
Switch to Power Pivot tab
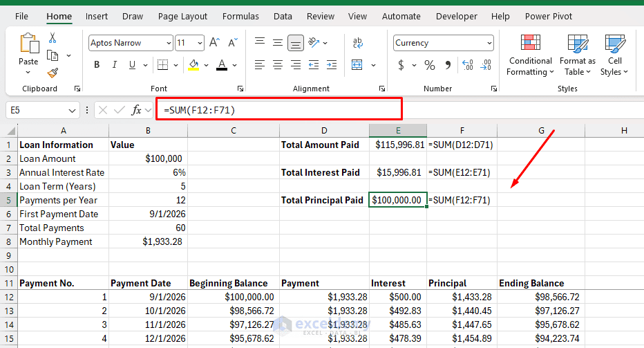[x=549, y=17]
